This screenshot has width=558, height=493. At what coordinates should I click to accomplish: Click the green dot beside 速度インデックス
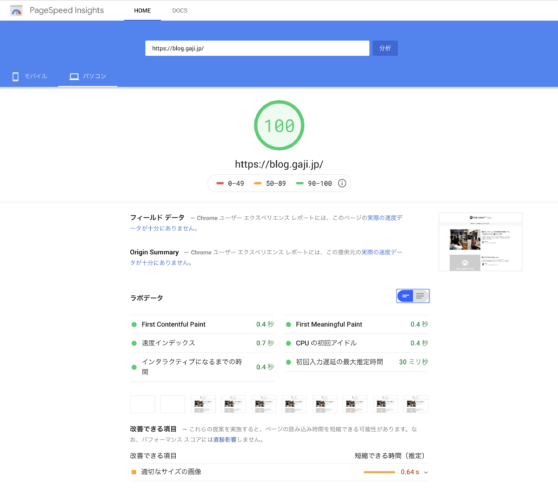134,343
